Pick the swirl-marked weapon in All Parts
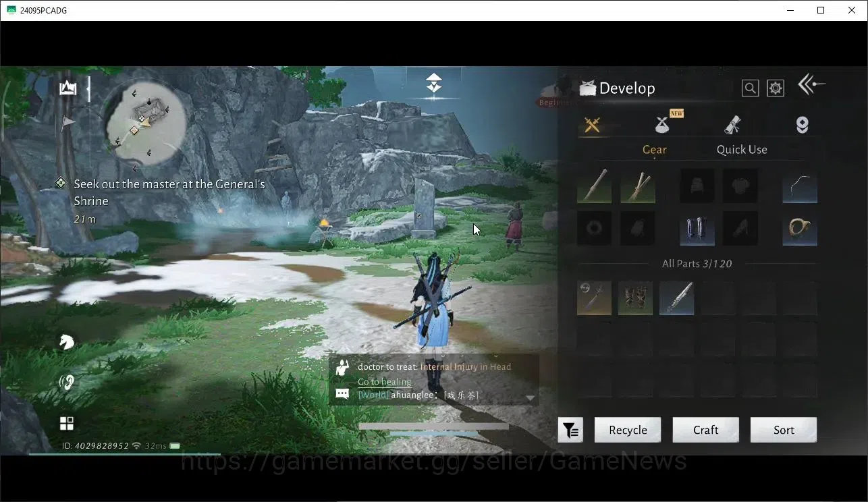The image size is (868, 502). point(595,298)
